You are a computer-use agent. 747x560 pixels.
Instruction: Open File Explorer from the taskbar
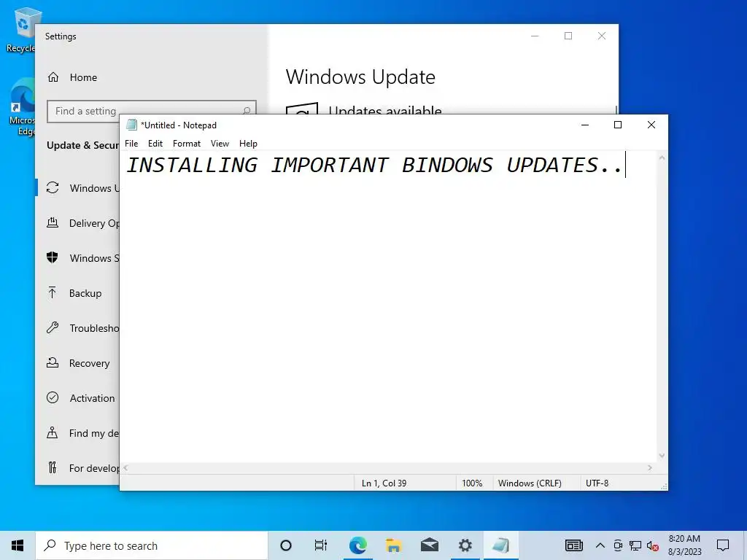(x=393, y=545)
